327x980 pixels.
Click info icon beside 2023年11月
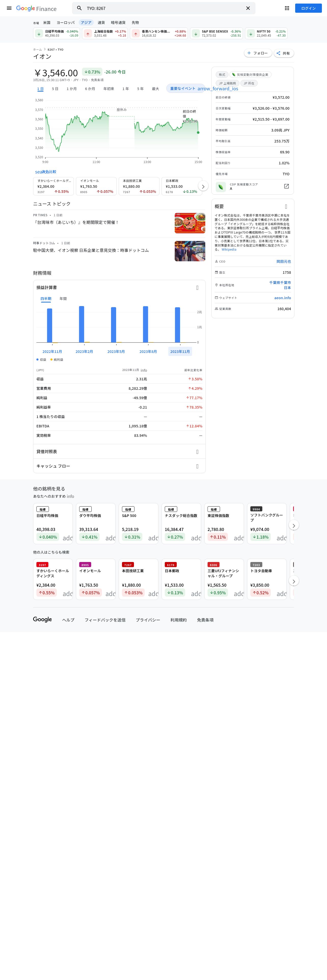tap(144, 370)
